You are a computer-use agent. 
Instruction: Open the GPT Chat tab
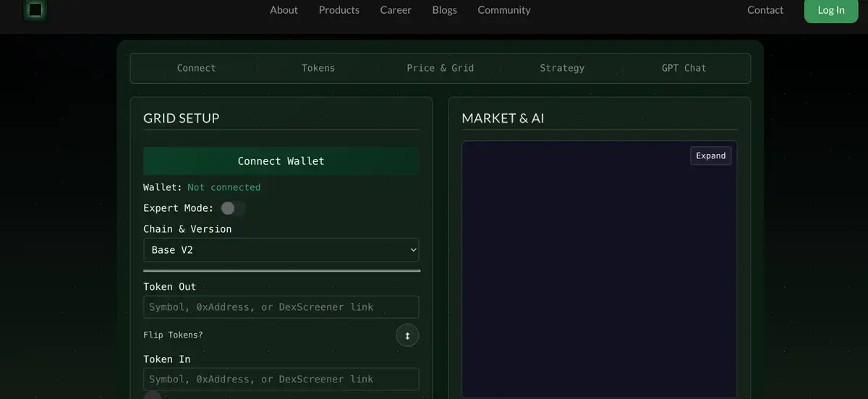pos(684,68)
